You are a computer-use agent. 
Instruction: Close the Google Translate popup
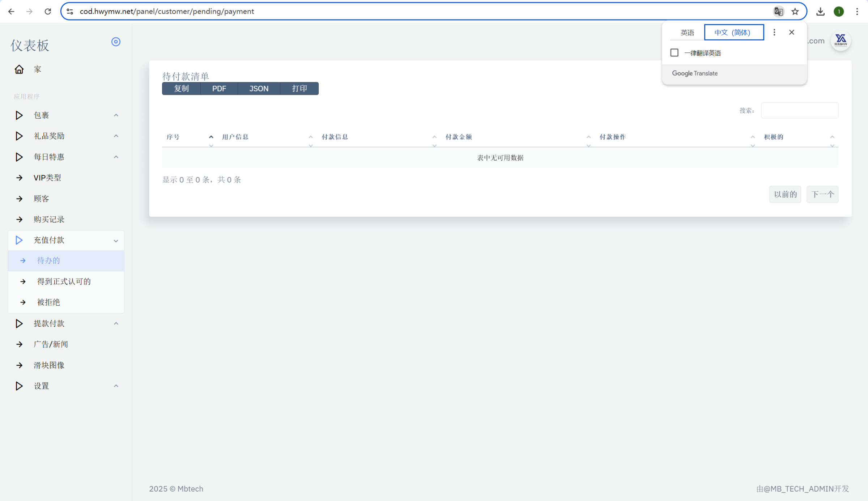click(792, 33)
